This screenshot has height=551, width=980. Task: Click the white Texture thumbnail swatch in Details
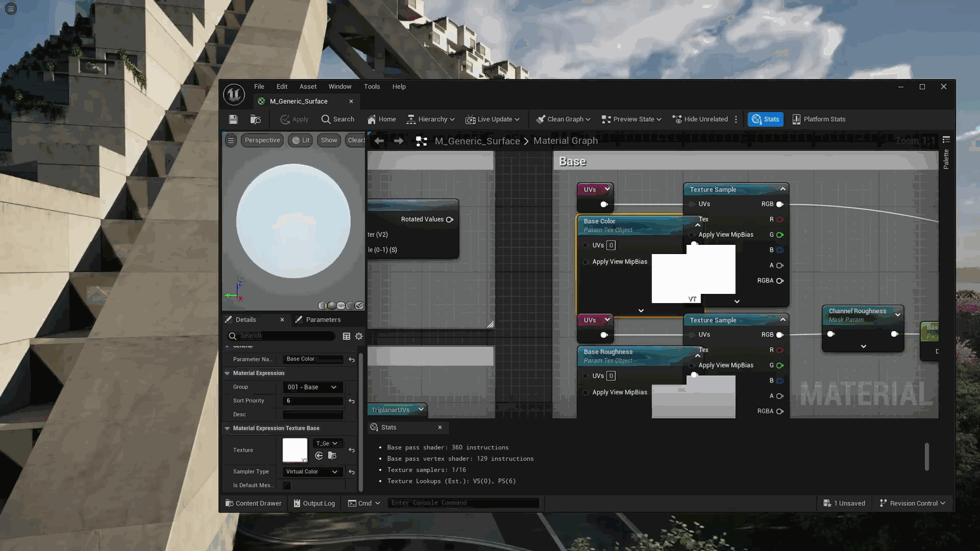click(x=295, y=450)
